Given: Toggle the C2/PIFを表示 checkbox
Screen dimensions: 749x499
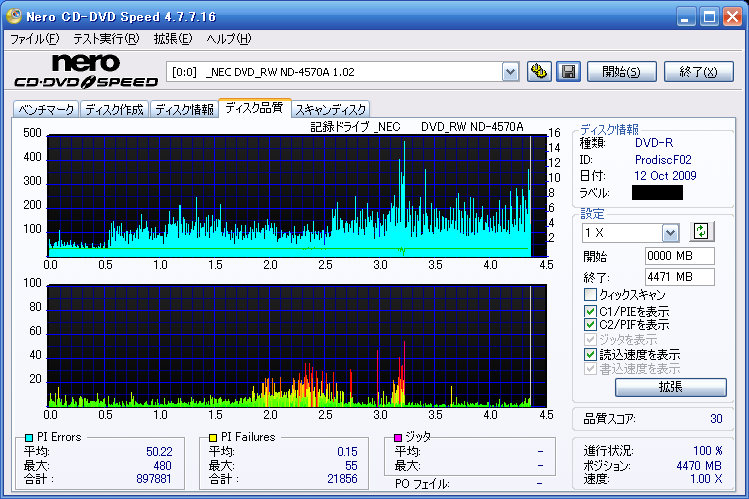Looking at the screenshot, I should [590, 325].
